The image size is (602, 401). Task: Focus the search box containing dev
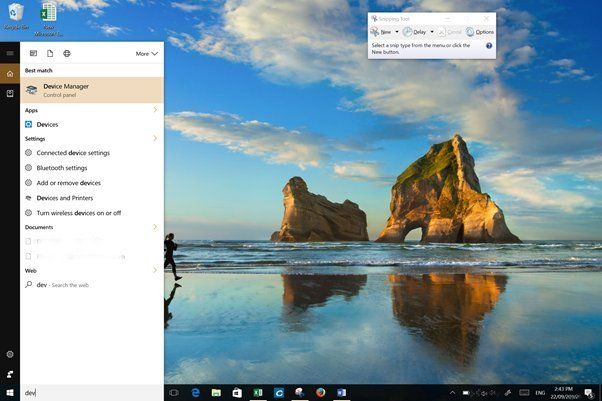[92, 393]
